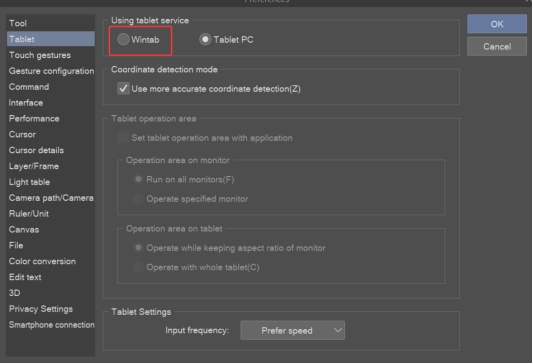Open the 3D preferences category
The height and width of the screenshot is (364, 533).
[x=51, y=293]
